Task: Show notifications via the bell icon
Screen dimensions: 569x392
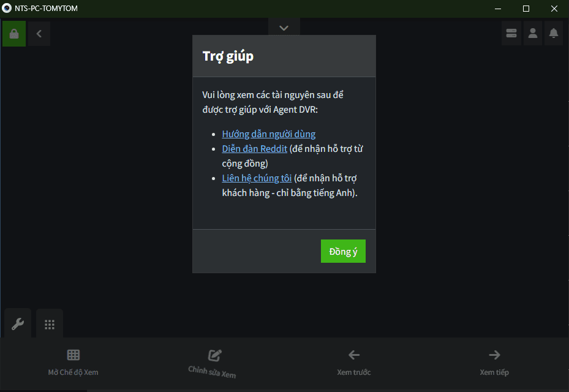Action: [554, 33]
